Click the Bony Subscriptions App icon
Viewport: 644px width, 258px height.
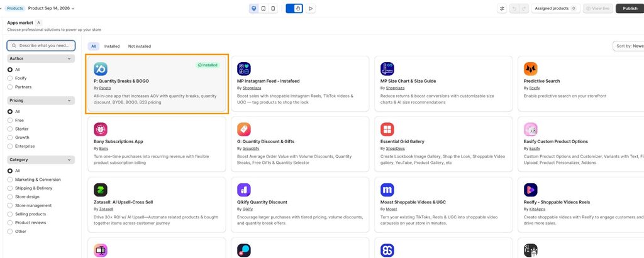point(100,129)
